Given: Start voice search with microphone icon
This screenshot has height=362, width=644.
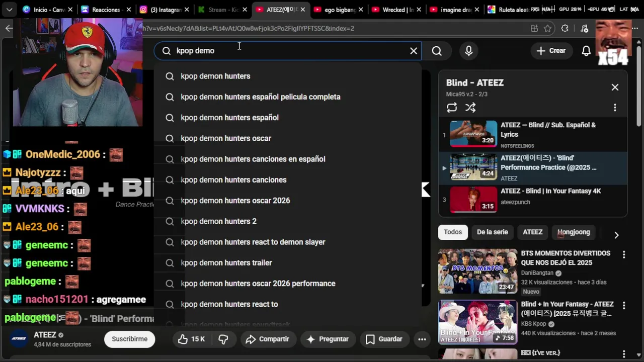Looking at the screenshot, I should pos(469,51).
